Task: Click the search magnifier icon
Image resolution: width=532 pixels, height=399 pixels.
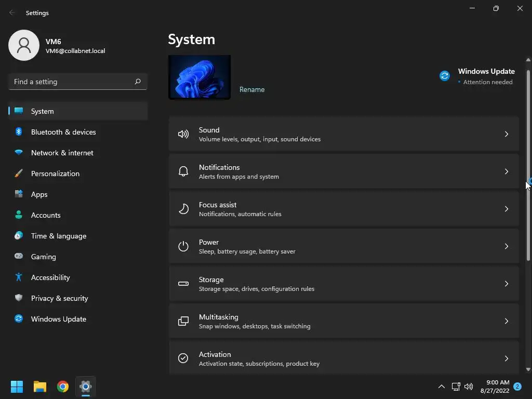Action: 138,82
